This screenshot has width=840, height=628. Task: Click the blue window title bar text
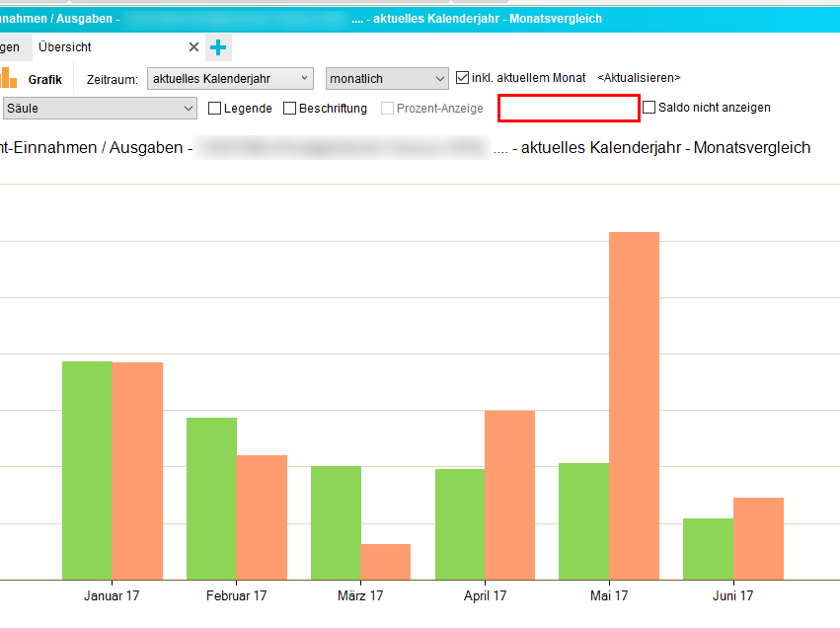point(300,19)
